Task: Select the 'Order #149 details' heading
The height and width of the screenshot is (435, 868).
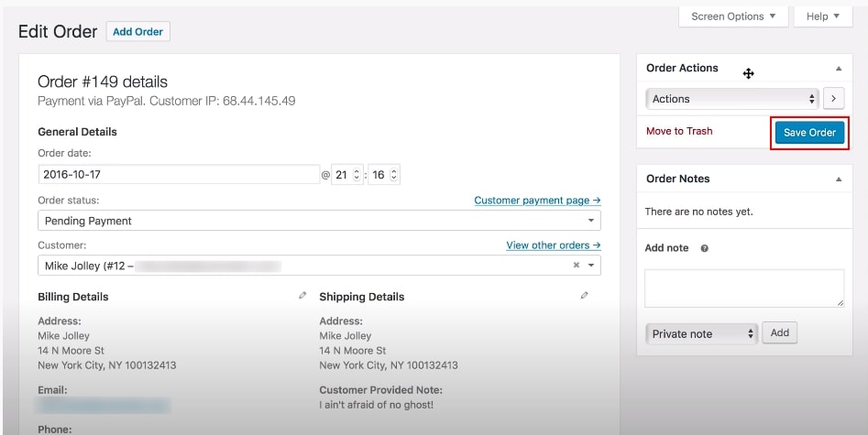Action: coord(103,82)
